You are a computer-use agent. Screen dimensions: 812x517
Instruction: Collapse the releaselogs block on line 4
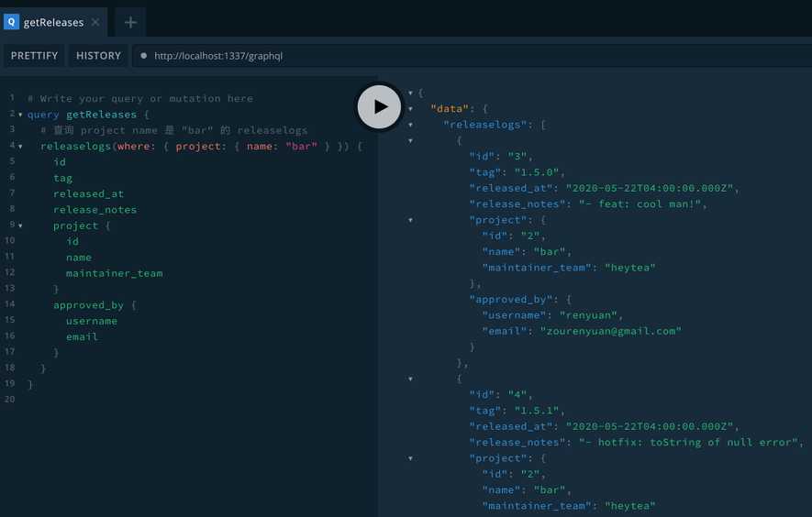(x=21, y=147)
